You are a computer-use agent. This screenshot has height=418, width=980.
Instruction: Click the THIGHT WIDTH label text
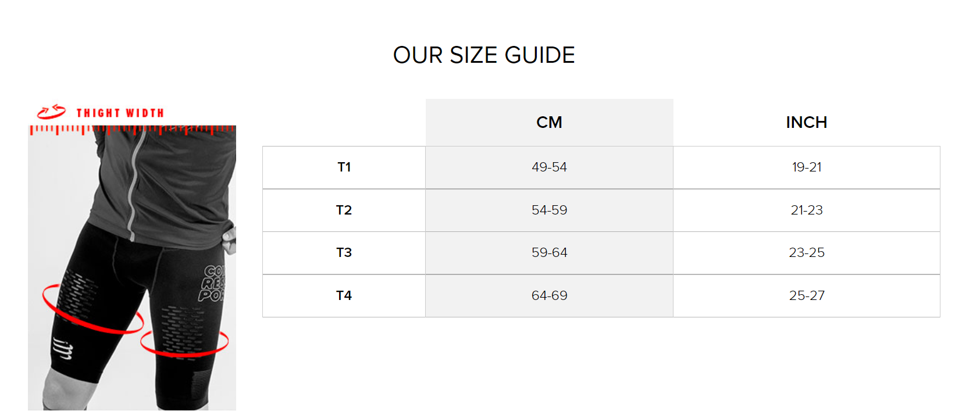point(120,113)
